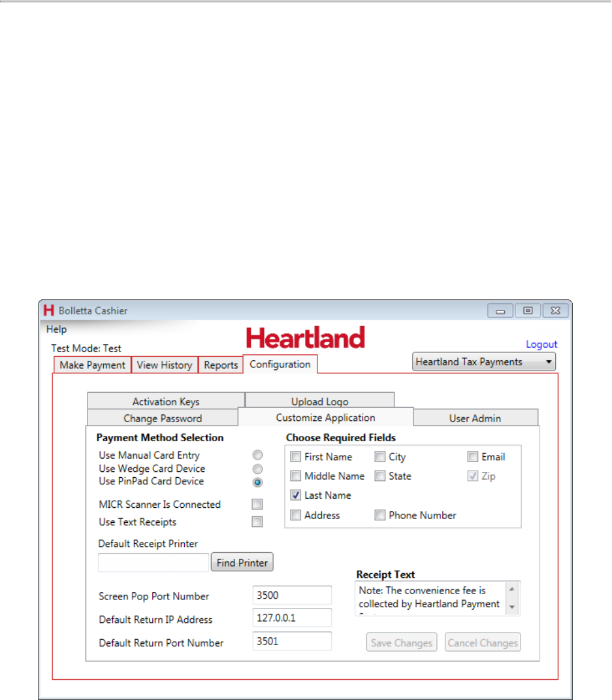Screen dimensions: 612x700
Task: Click the Default Receipt Printer text box
Action: point(153,563)
